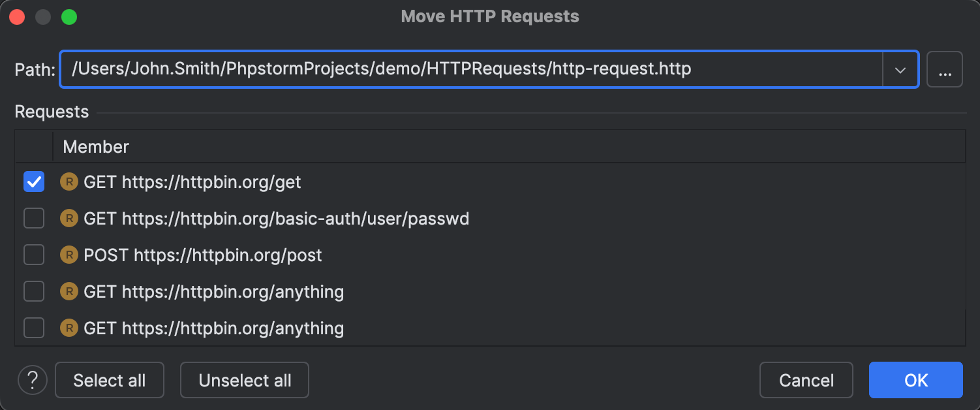This screenshot has width=980, height=410.
Task: Click the browse ellipsis button next to Path
Action: click(944, 69)
